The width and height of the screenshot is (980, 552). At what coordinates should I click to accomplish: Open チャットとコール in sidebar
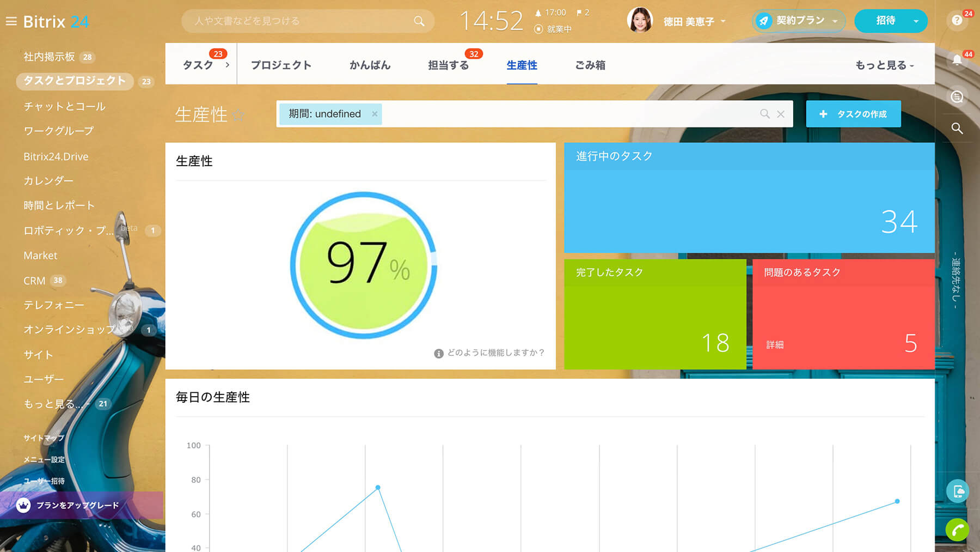(64, 106)
